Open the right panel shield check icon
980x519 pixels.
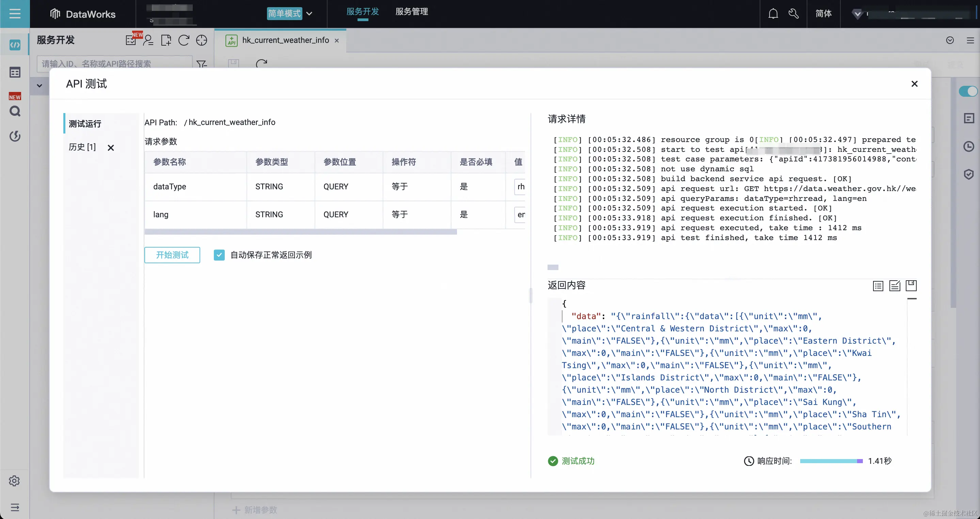point(969,174)
